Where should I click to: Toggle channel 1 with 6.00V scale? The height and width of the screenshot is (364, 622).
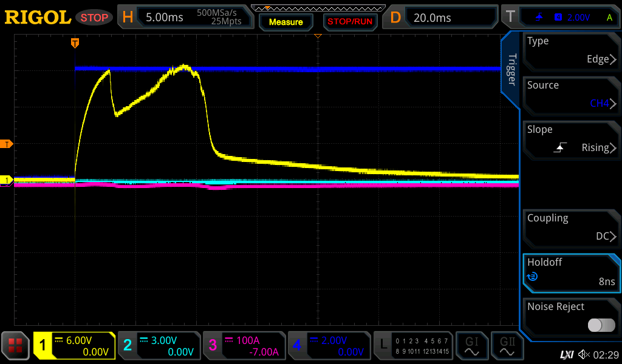(74, 346)
